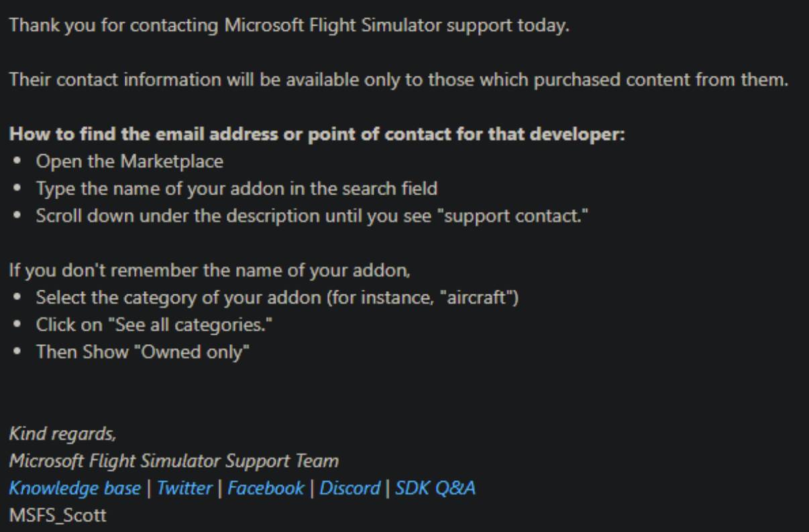Click the 'Kind regards,' sign-off text
The height and width of the screenshot is (532, 809).
tap(62, 433)
